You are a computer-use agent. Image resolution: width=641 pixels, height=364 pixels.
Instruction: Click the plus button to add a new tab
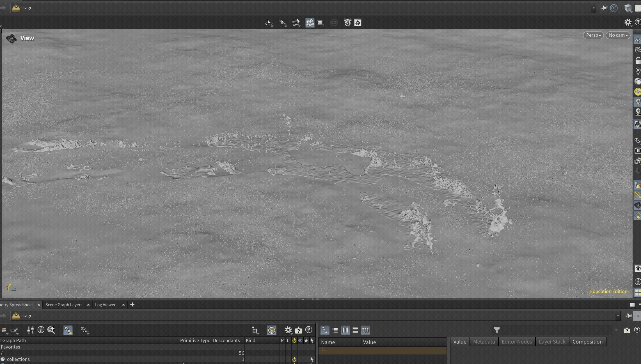point(132,305)
